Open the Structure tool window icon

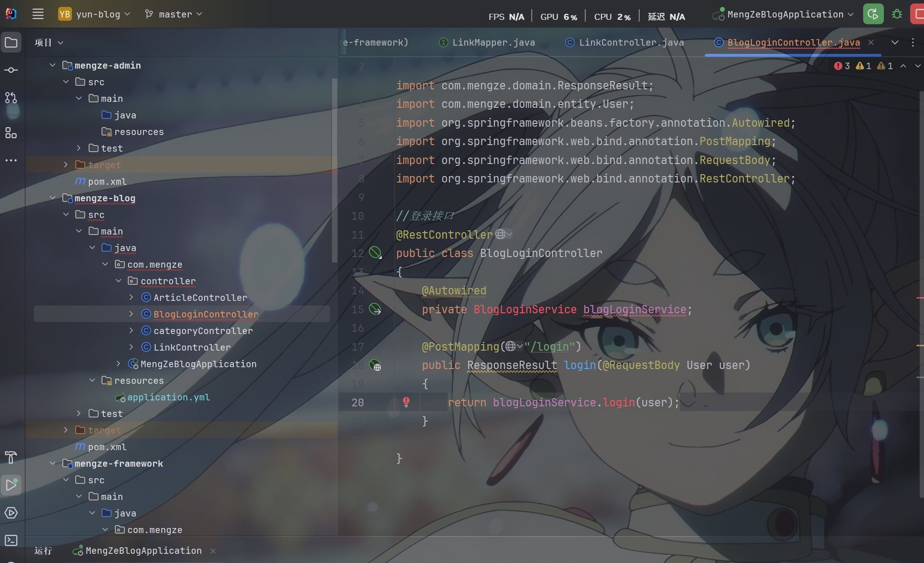coord(11,133)
